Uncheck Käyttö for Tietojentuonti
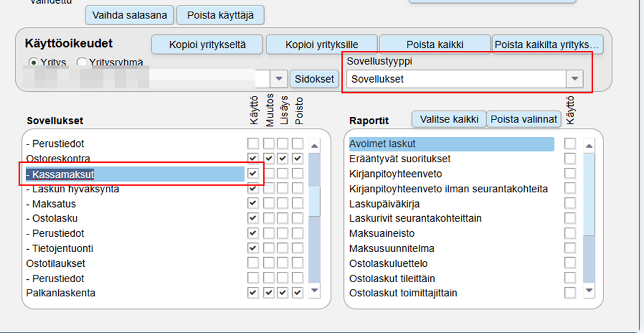The height and width of the screenshot is (333, 644). [x=253, y=248]
